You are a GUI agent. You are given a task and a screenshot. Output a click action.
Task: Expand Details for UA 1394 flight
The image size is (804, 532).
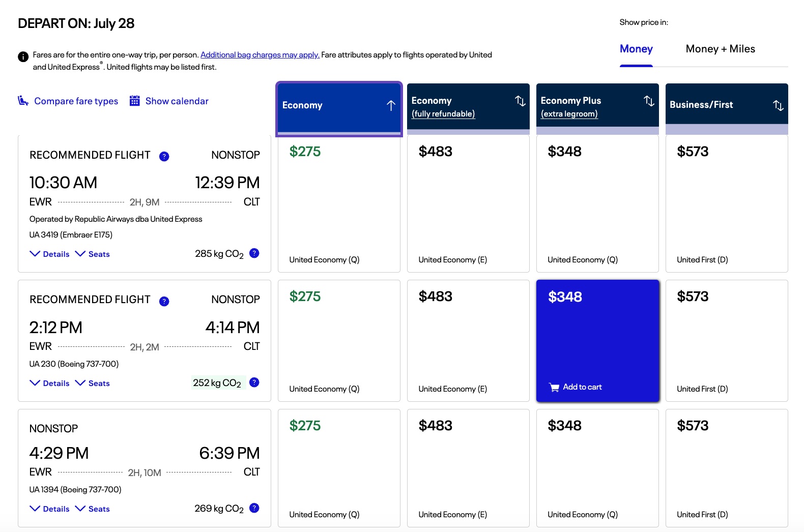[49, 509]
